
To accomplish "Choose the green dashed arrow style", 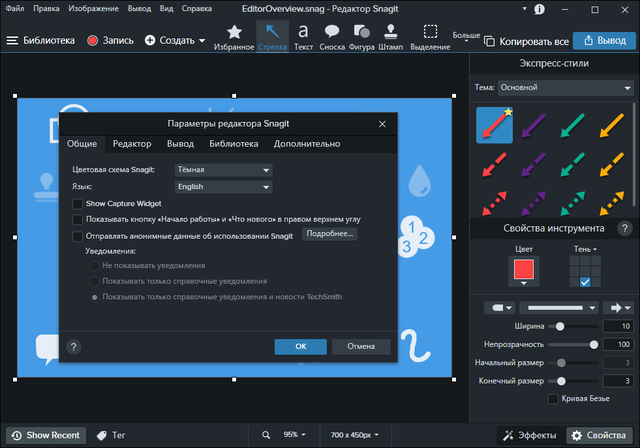I will 573,164.
